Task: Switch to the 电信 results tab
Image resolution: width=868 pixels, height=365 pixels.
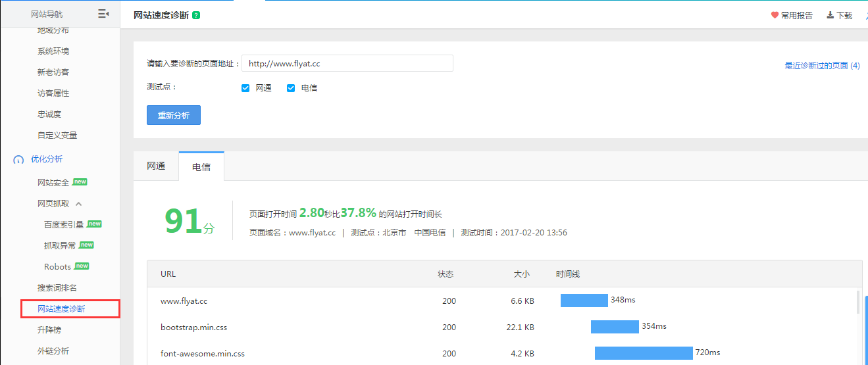Action: click(x=201, y=166)
